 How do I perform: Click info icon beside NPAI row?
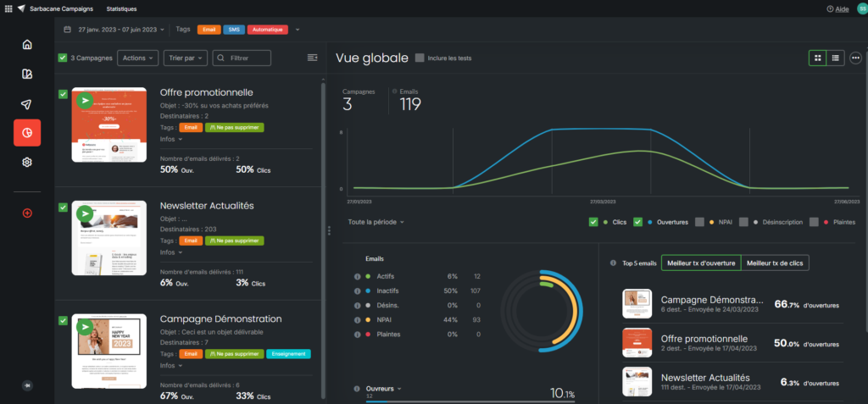357,320
